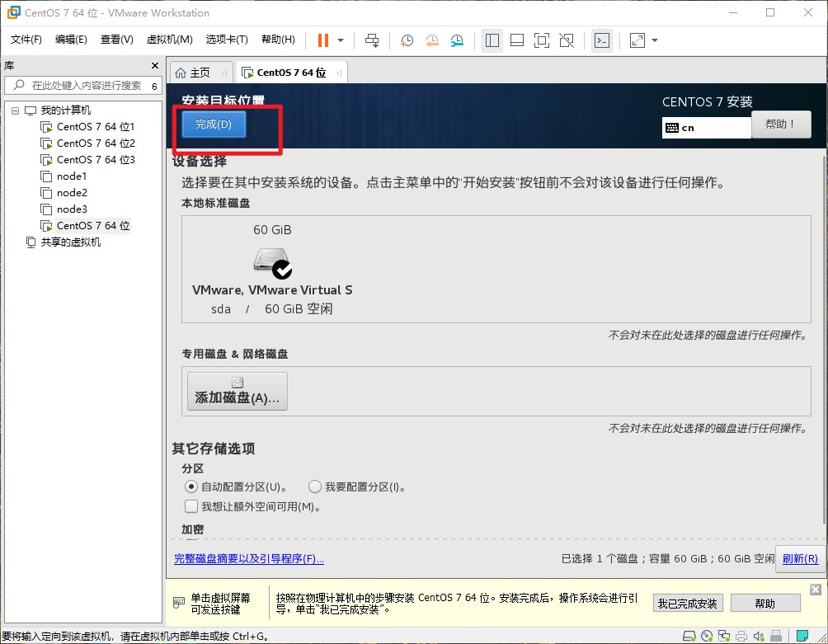Click the VMware Workstation title bar logo

coord(13,12)
